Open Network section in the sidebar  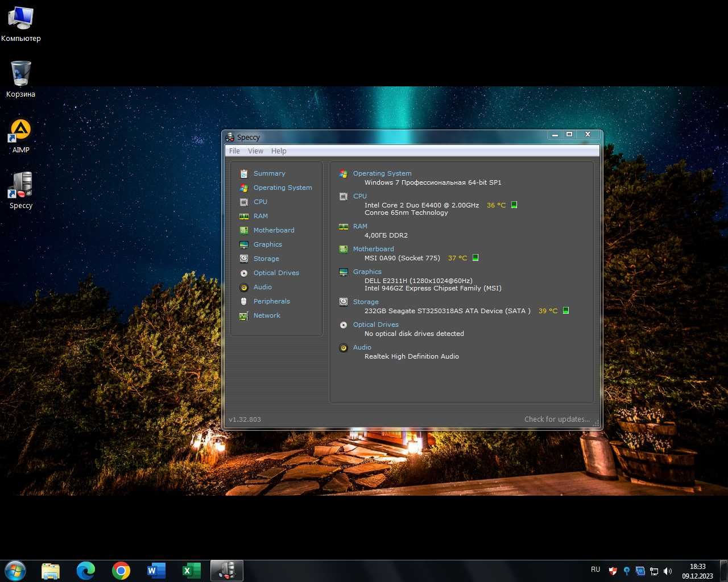[267, 315]
